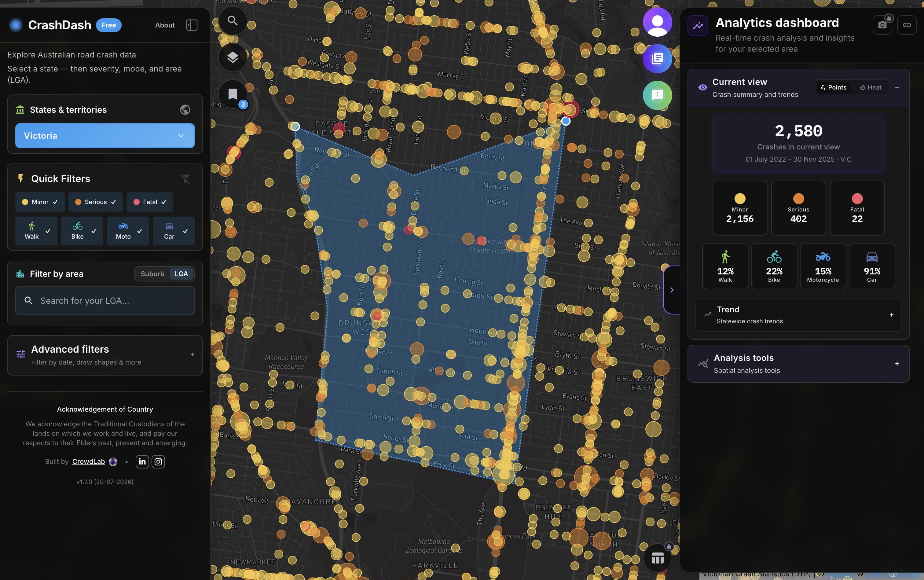
Task: Open the About page
Action: (x=165, y=25)
